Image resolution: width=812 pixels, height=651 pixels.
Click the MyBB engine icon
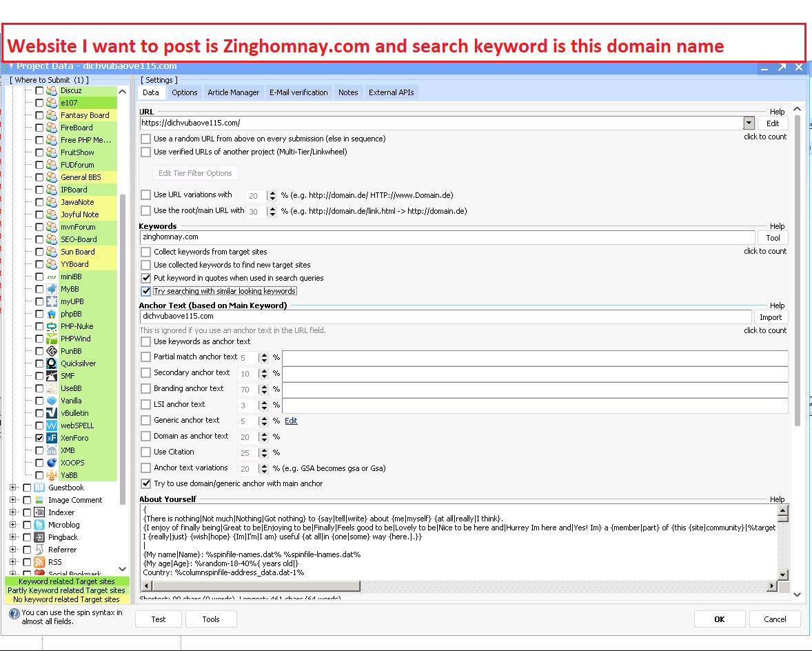coord(52,289)
